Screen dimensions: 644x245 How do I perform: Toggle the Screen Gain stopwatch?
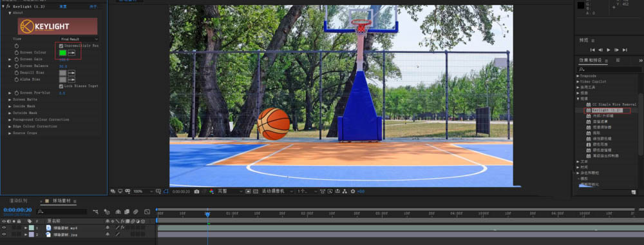17,59
